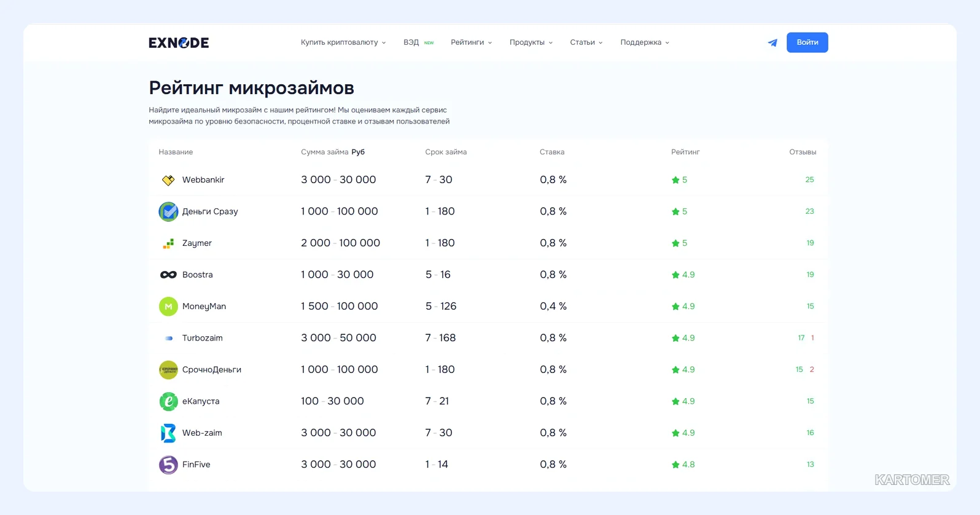980x515 pixels.
Task: Click the Рейтинг микрозаймов page heading
Action: pyautogui.click(x=251, y=88)
